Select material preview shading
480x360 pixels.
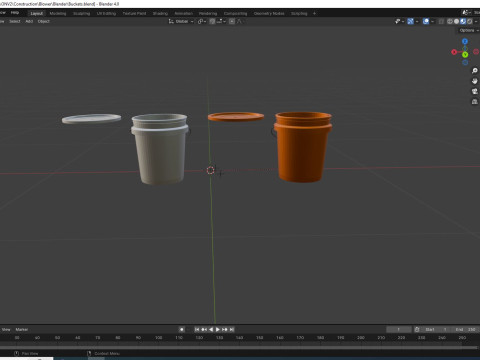coord(463,21)
